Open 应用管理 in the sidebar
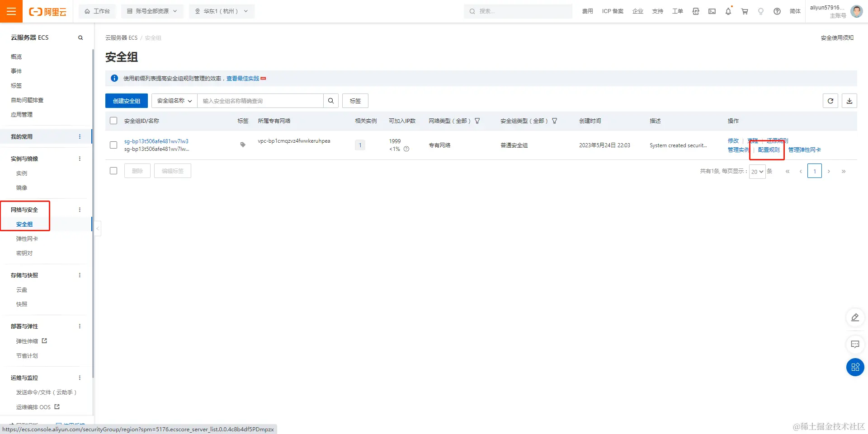Screen dimensions: 868x434 [22, 114]
